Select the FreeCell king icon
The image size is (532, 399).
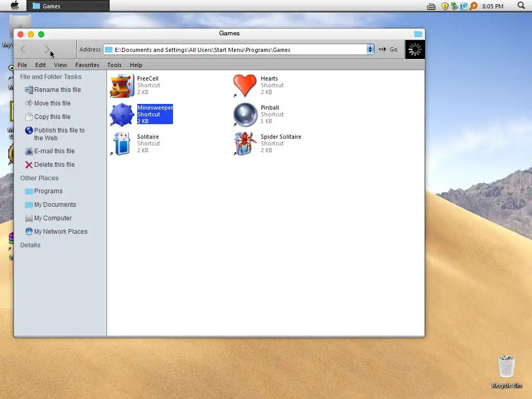pyautogui.click(x=122, y=86)
